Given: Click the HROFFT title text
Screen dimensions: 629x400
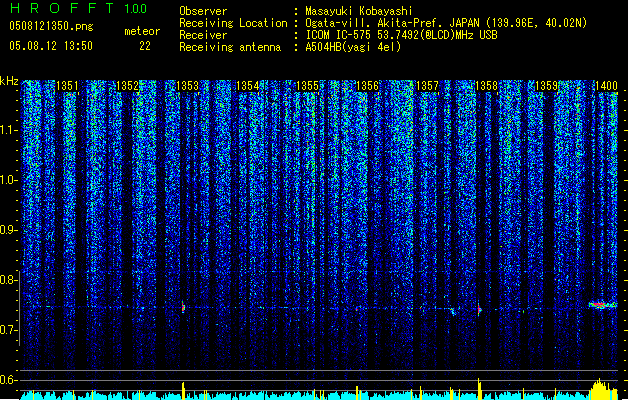Looking at the screenshot, I should (x=63, y=9).
